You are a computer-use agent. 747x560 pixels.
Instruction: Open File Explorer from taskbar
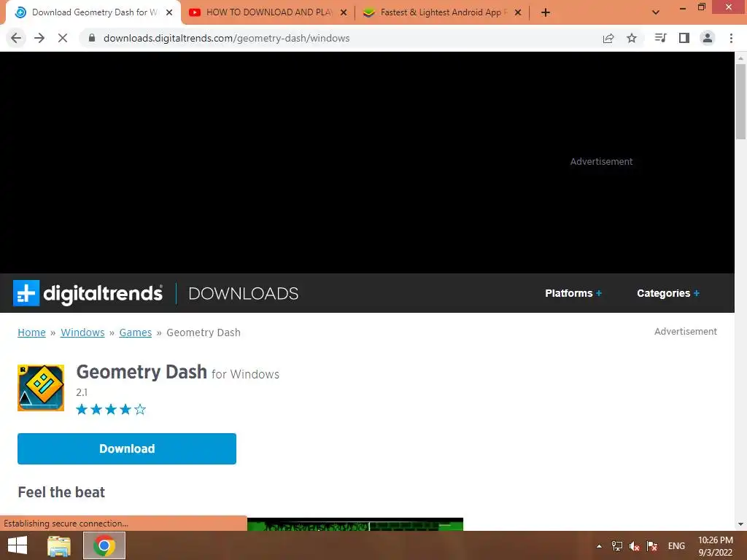pyautogui.click(x=59, y=545)
